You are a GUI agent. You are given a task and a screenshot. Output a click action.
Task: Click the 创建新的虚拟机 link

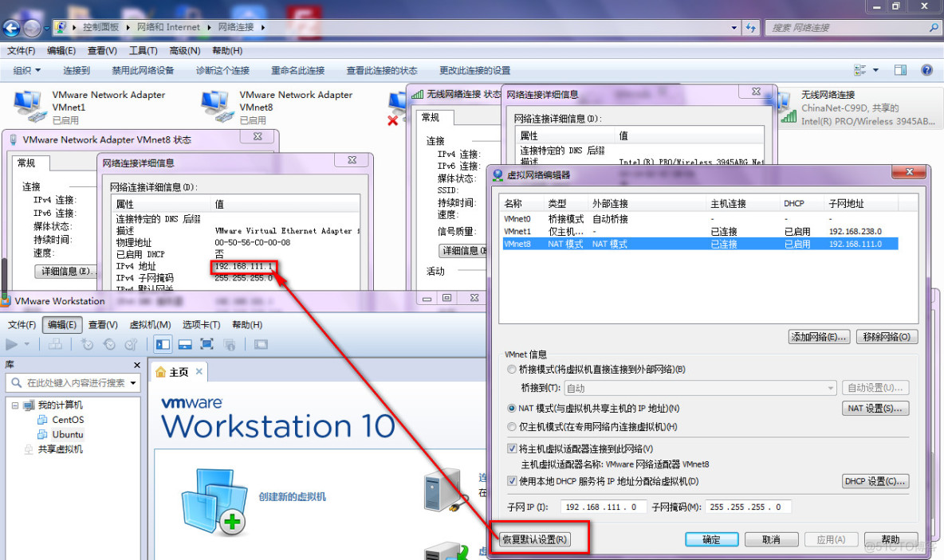[x=292, y=497]
